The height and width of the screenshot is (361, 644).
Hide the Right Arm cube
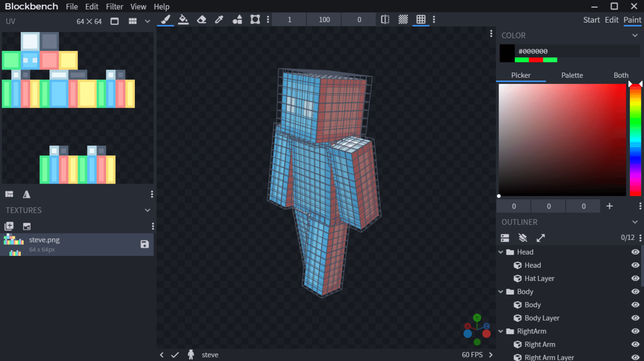(x=635, y=345)
